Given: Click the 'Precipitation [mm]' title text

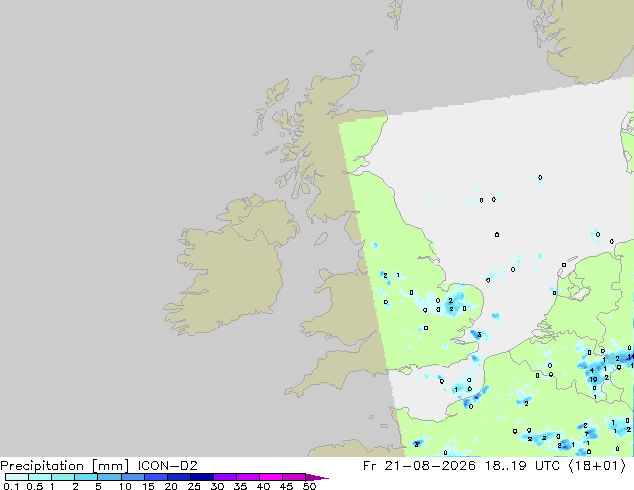Looking at the screenshot, I should [65, 466].
